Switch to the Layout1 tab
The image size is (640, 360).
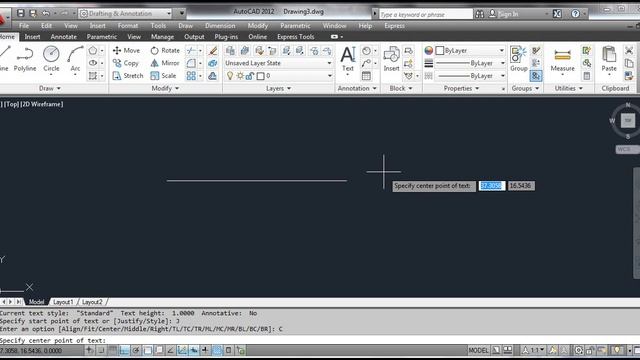63,302
